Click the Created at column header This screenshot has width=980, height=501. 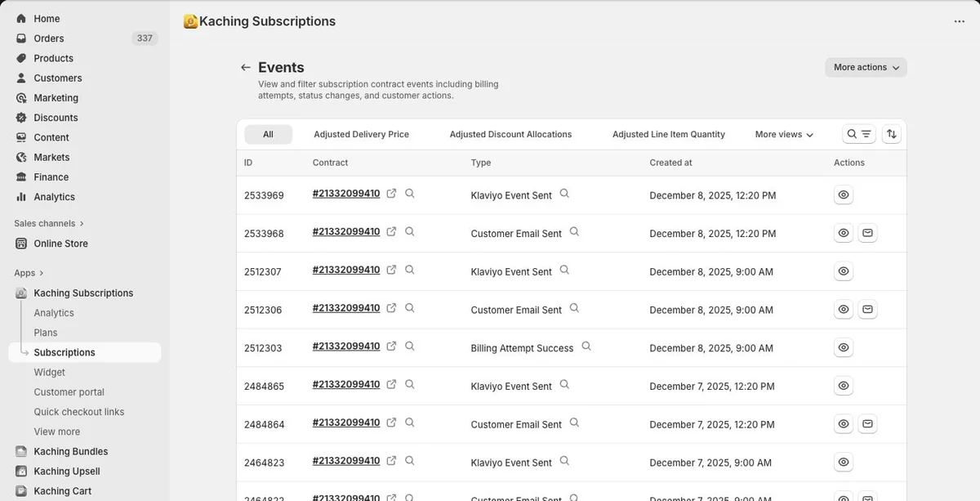(670, 163)
